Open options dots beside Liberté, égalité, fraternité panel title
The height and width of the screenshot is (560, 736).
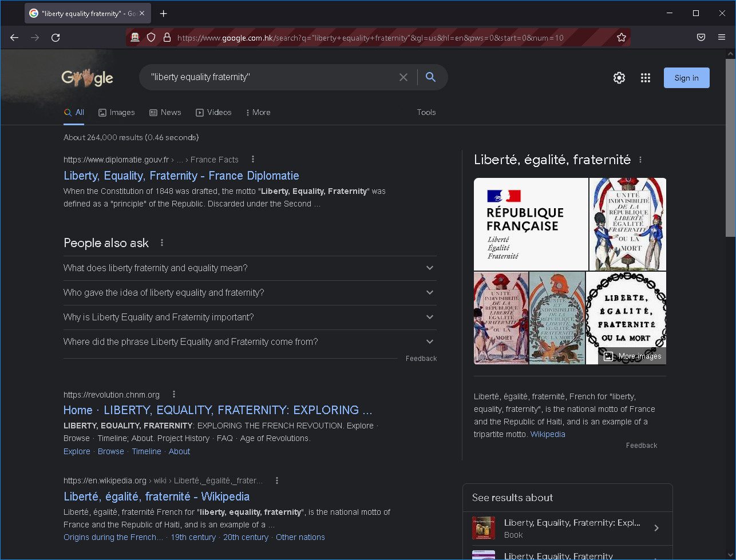point(640,160)
